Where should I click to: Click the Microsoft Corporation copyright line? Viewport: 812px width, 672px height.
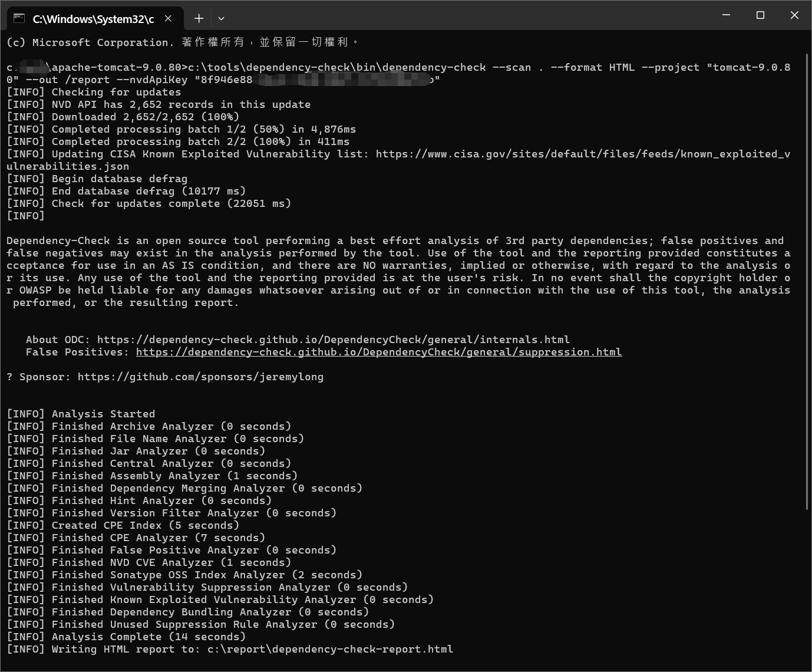[183, 42]
